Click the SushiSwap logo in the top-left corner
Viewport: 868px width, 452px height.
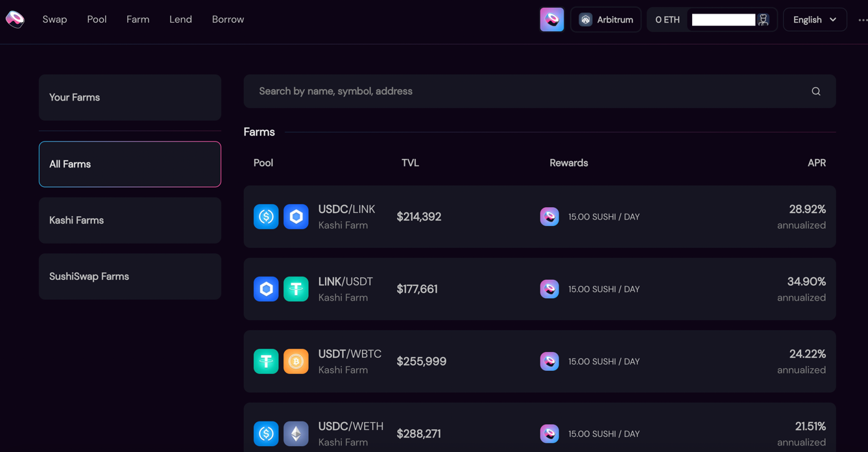15,19
